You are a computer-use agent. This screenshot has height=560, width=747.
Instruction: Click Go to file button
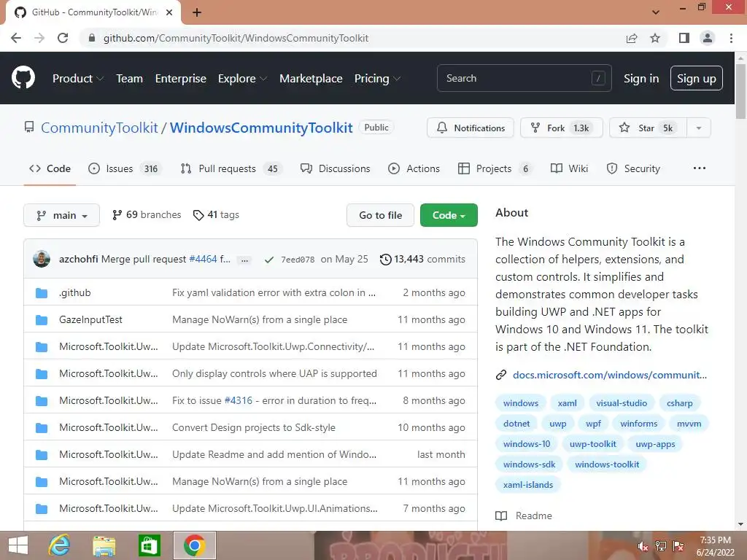pos(380,215)
